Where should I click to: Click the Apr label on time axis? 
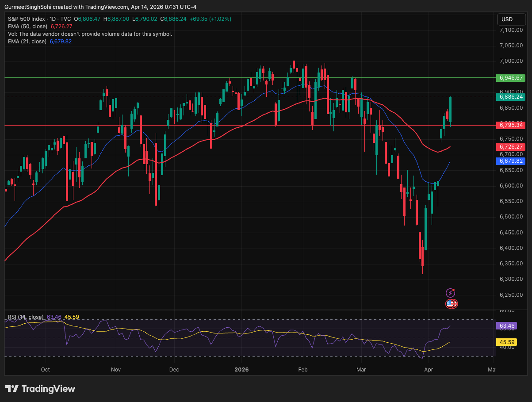(x=429, y=369)
